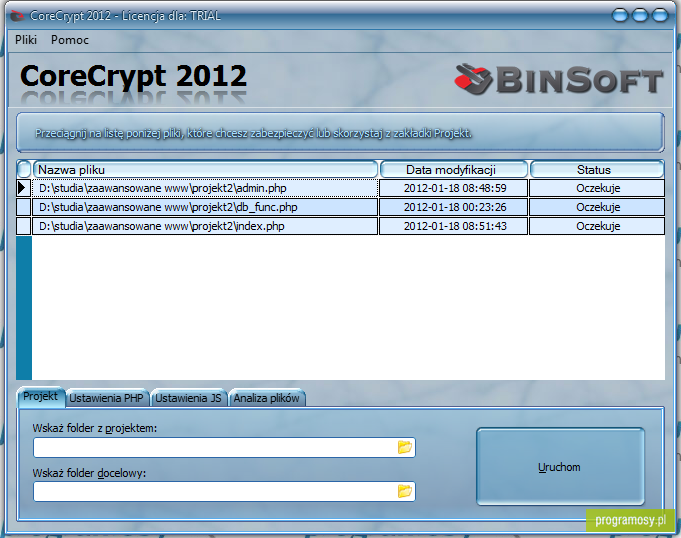Focus the Wskaż folder z projektem input

point(224,447)
